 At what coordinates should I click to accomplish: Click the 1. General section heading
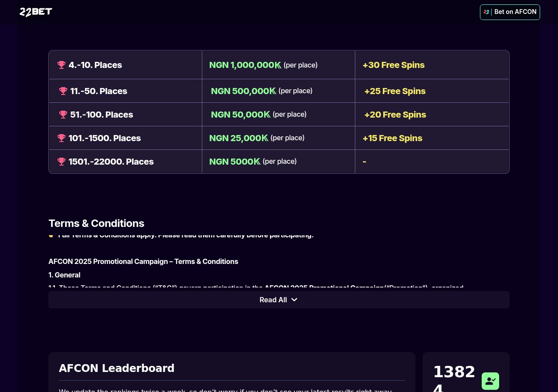click(x=65, y=275)
